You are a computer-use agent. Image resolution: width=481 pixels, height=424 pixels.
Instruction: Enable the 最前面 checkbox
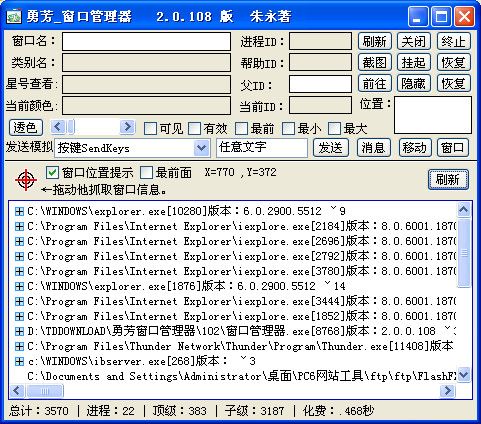146,173
